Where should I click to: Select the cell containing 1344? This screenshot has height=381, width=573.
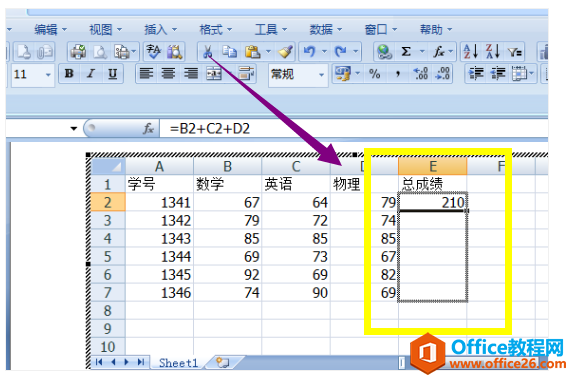[159, 256]
